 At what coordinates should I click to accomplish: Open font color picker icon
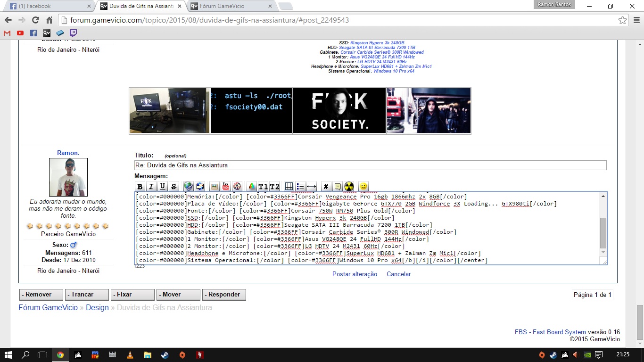point(252,186)
